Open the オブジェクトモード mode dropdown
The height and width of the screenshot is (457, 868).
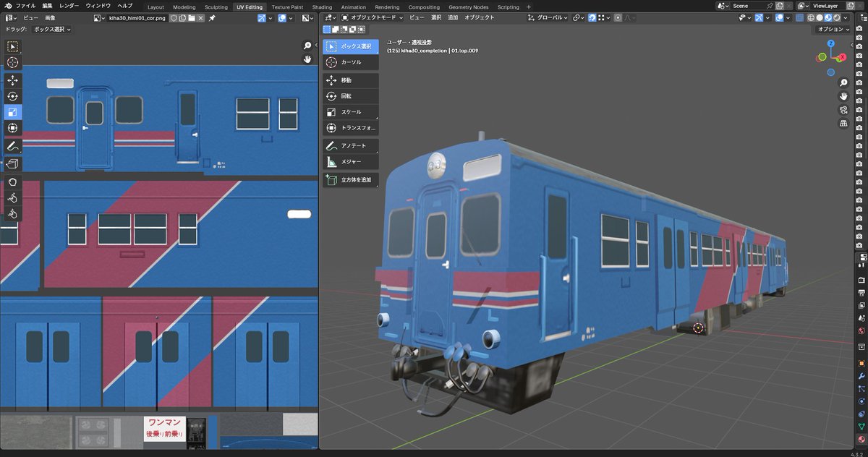tap(372, 17)
